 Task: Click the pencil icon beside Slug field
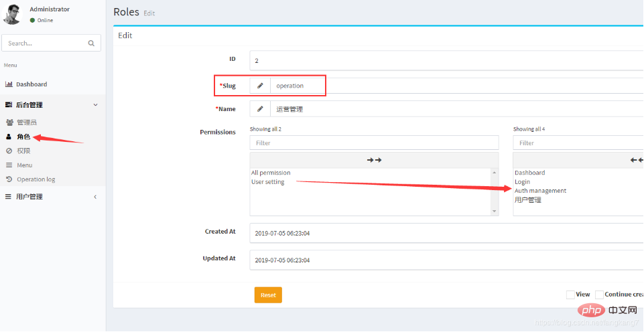coord(260,86)
